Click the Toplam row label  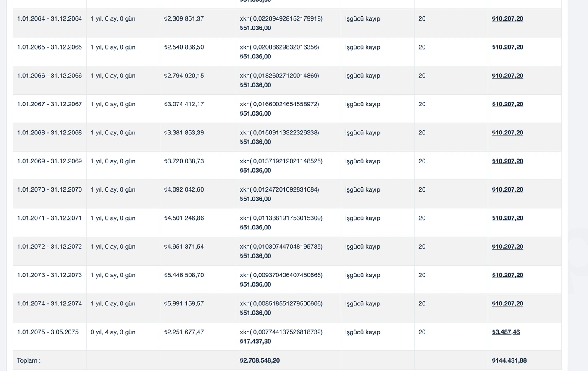click(29, 360)
